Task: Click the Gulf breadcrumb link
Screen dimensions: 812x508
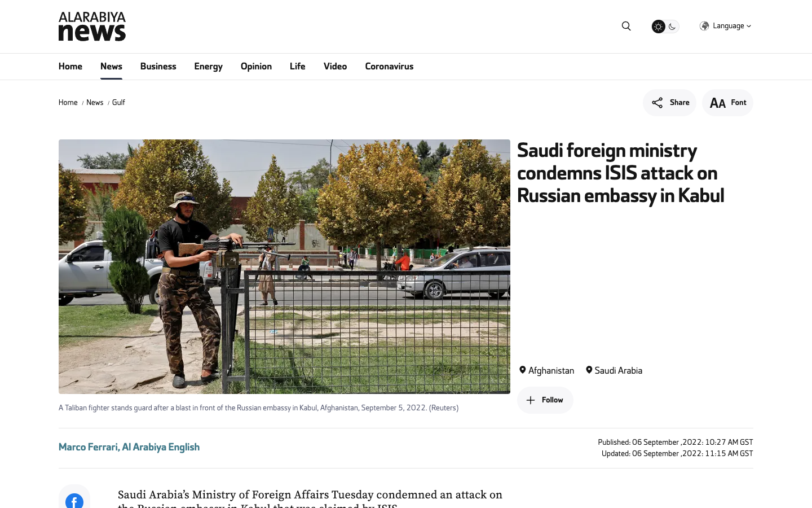Action: point(118,103)
